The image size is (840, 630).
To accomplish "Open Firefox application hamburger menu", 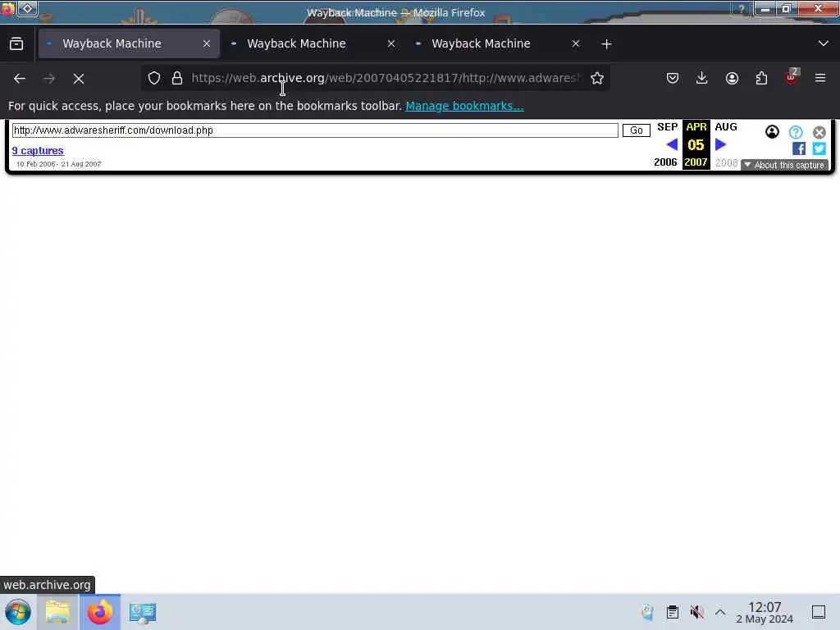I will (x=820, y=79).
